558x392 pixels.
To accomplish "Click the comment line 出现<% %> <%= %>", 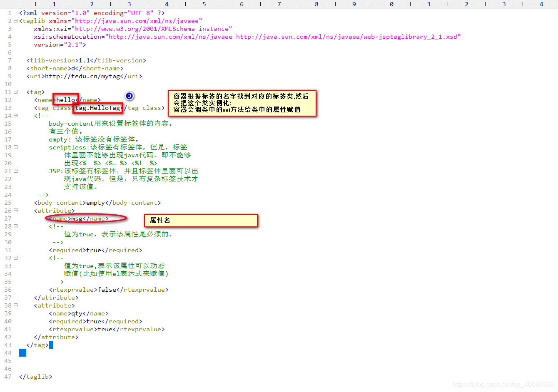I will [x=111, y=163].
